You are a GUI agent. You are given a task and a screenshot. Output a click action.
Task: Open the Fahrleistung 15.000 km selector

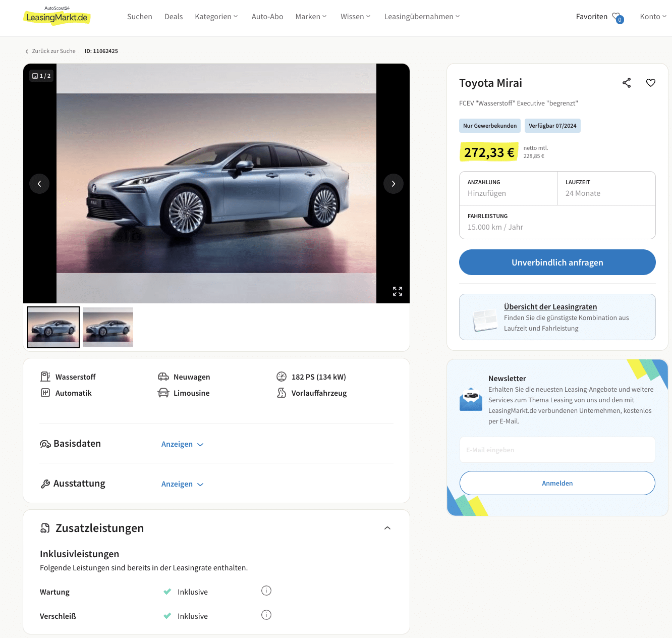[x=557, y=222]
